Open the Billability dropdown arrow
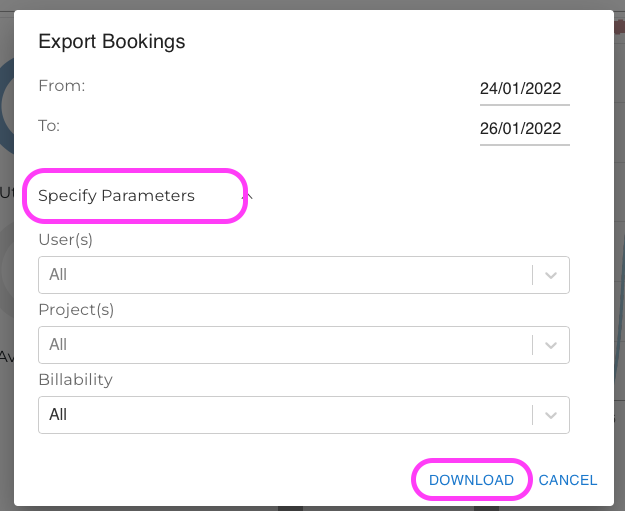 pyautogui.click(x=551, y=415)
